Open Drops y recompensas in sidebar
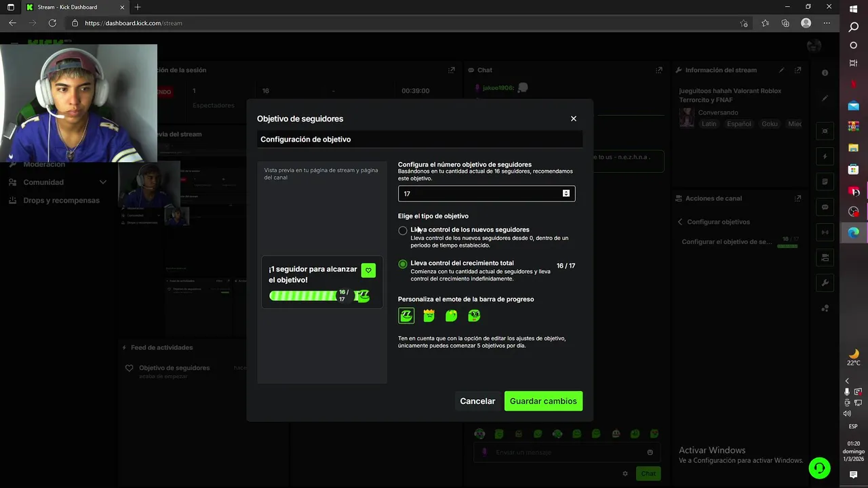Viewport: 868px width, 488px height. click(x=55, y=201)
